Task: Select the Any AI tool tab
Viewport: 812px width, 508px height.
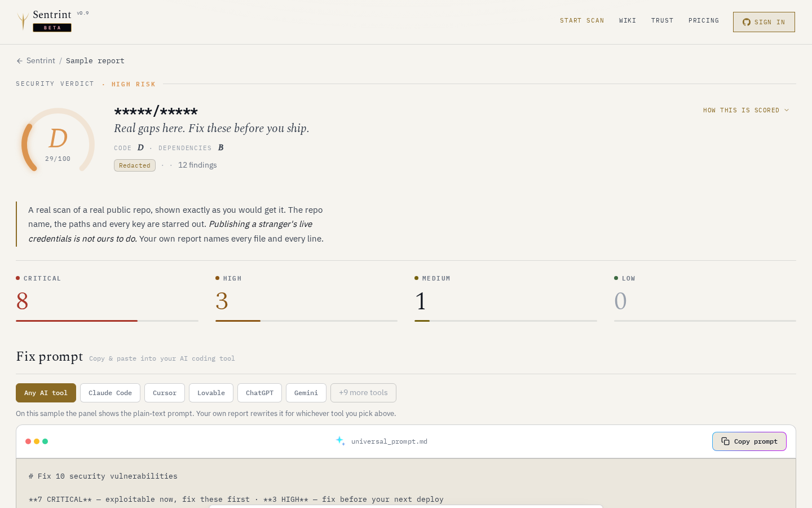Action: point(46,393)
